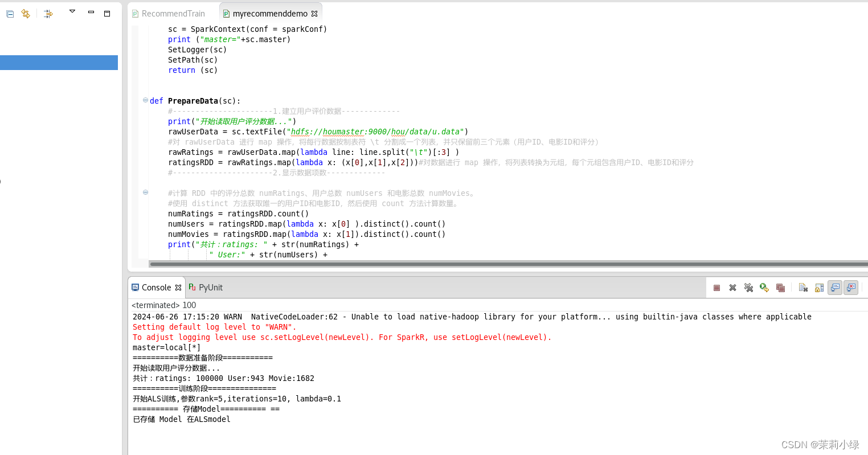Click the editor horizontal scrollbar
The width and height of the screenshot is (868, 455).
point(508,264)
